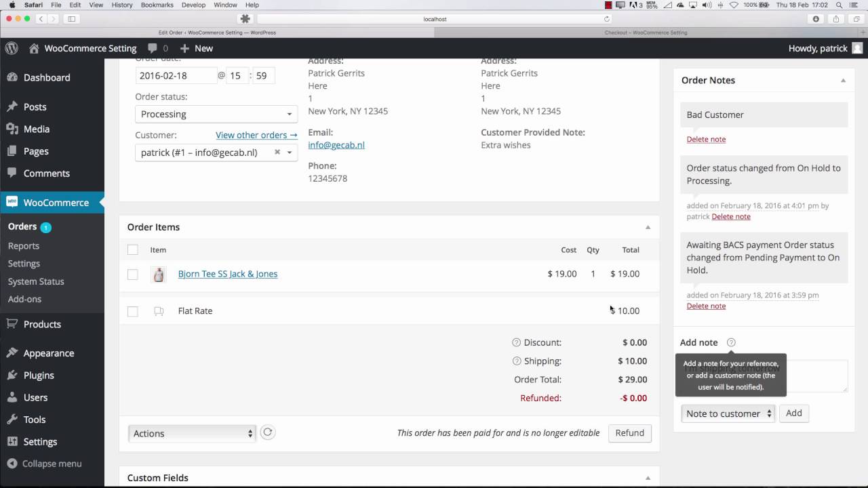Collapse the Custom Fields panel
Viewport: 868px width, 488px height.
coord(648,478)
